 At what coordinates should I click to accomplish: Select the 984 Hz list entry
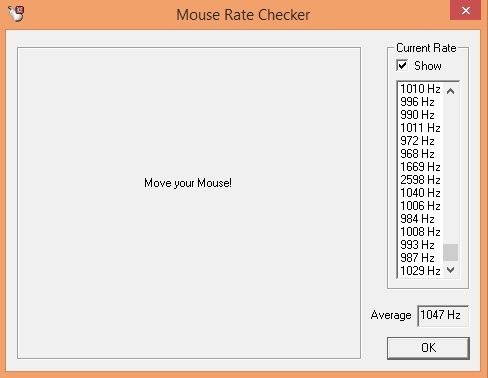420,219
